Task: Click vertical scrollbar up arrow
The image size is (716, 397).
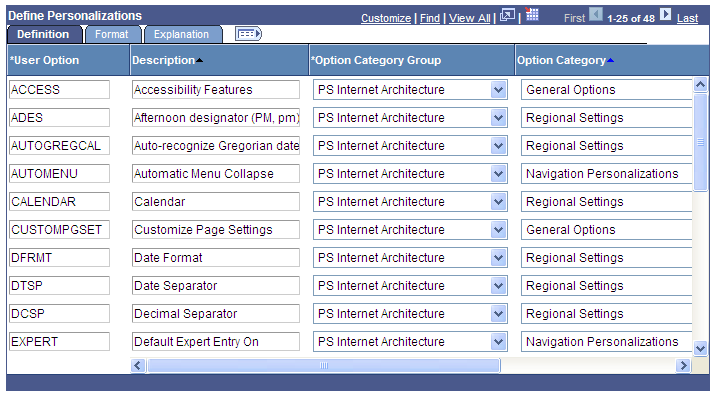Action: (x=700, y=85)
